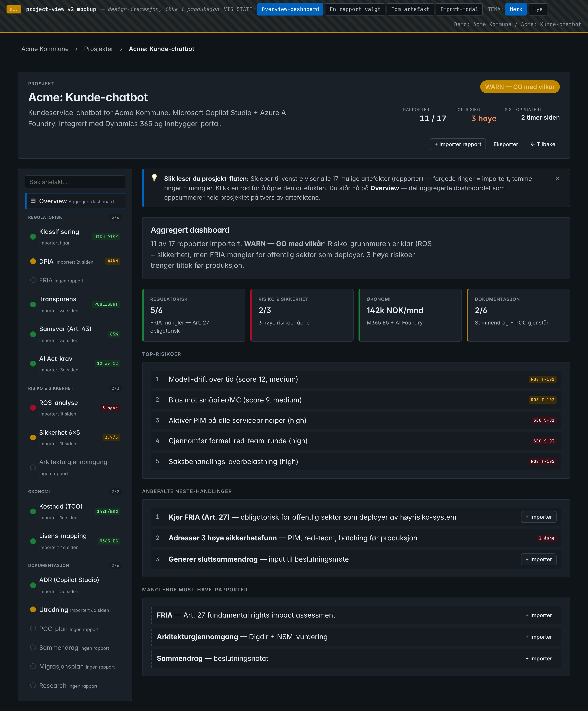Click risk row Gjennomfør formell red-team-runde
This screenshot has width=588, height=711.
pos(356,441)
